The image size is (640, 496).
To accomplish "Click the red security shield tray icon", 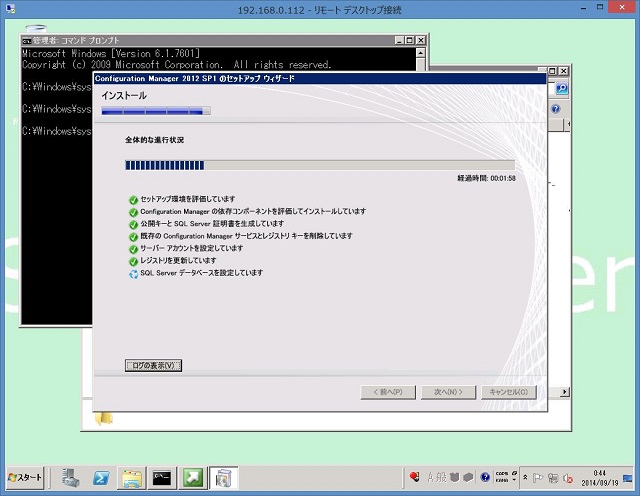I will [x=414, y=478].
